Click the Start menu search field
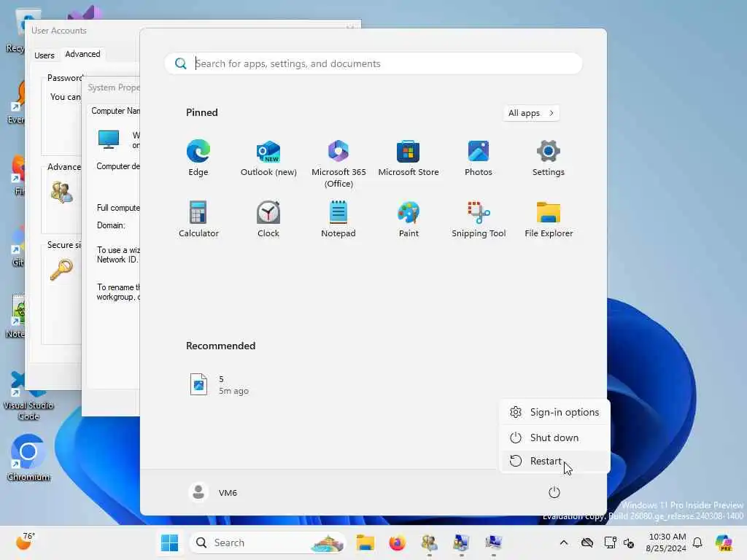Image resolution: width=747 pixels, height=560 pixels. click(373, 63)
